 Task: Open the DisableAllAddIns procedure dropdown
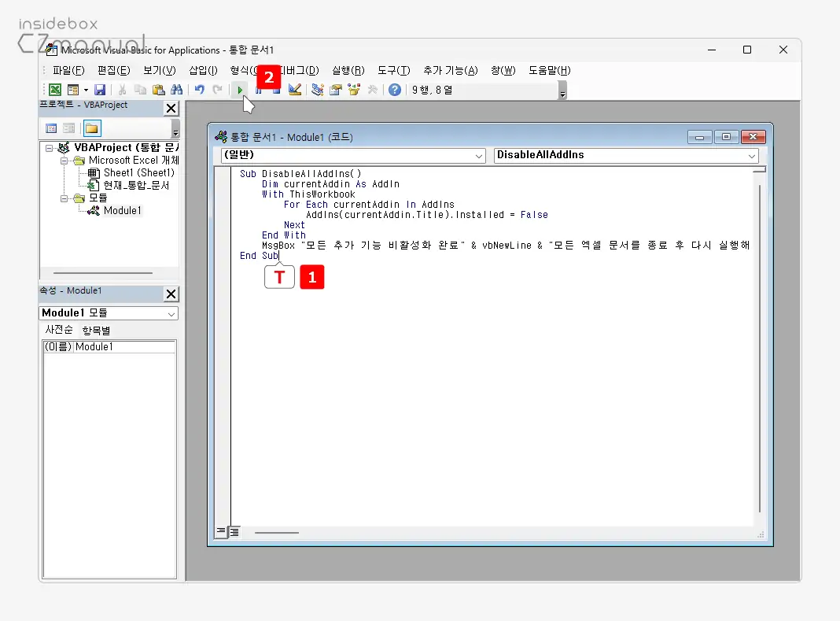click(x=625, y=155)
